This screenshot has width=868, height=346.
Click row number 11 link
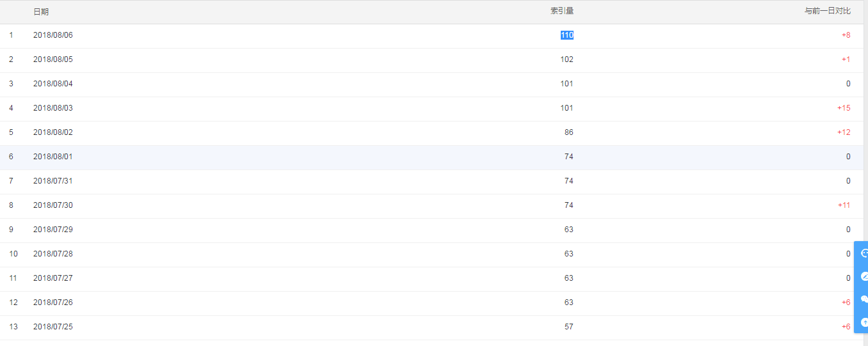pos(13,278)
